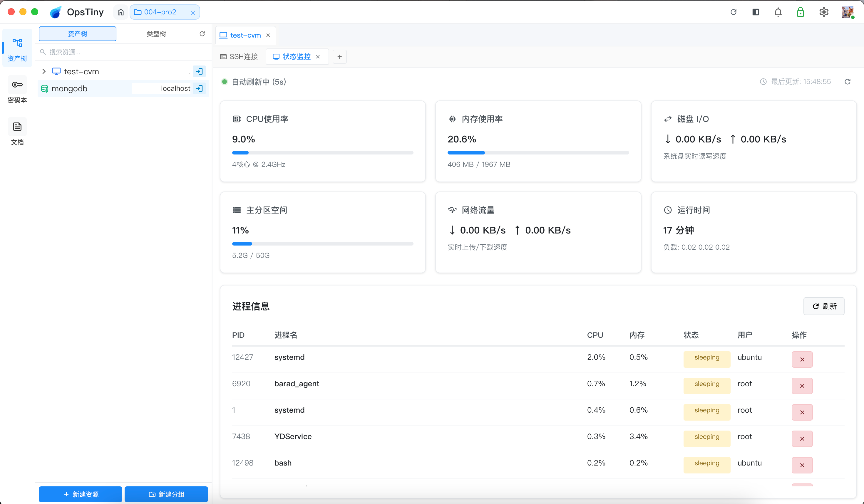
Task: Open the home page icon
Action: click(x=121, y=12)
